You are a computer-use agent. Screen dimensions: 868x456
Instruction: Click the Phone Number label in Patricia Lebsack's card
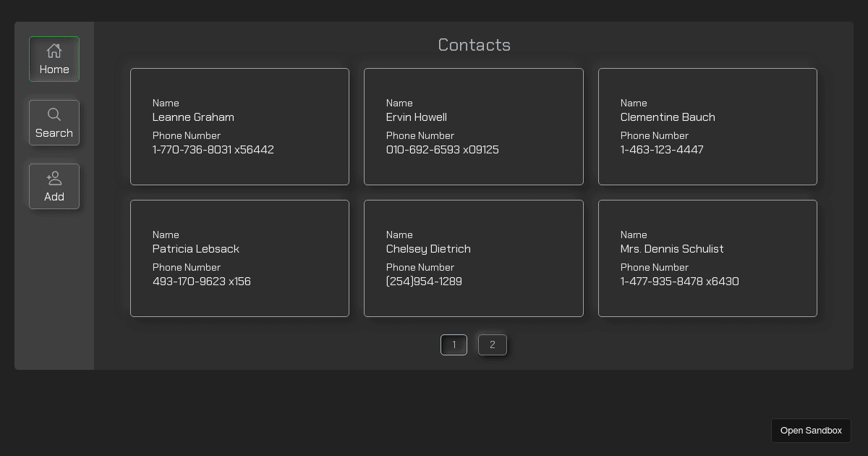click(187, 267)
